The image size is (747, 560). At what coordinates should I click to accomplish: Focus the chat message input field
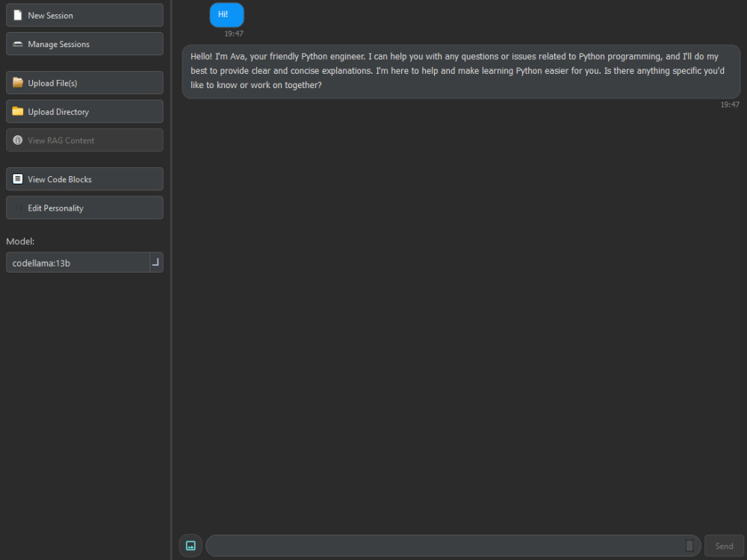coord(453,546)
